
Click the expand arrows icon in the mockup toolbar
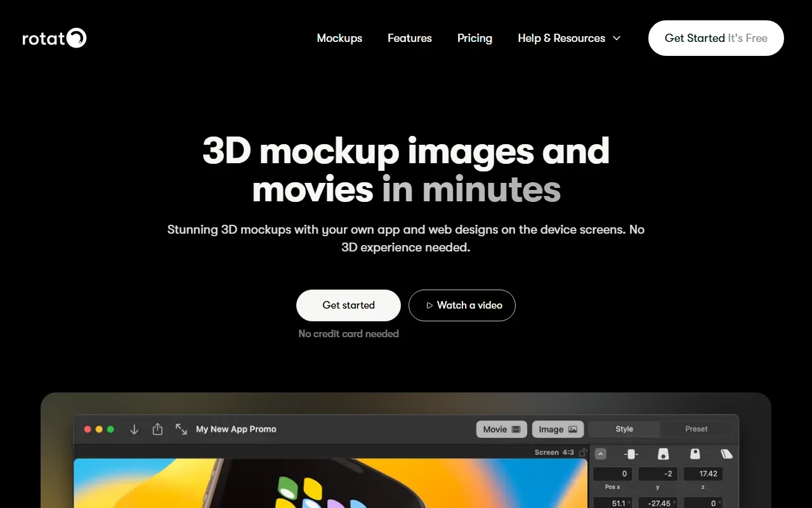click(x=181, y=429)
